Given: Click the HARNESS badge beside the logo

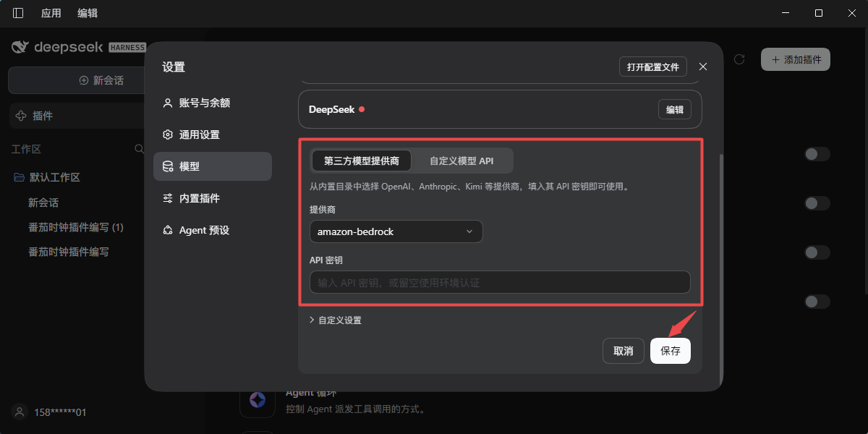Looking at the screenshot, I should [127, 48].
